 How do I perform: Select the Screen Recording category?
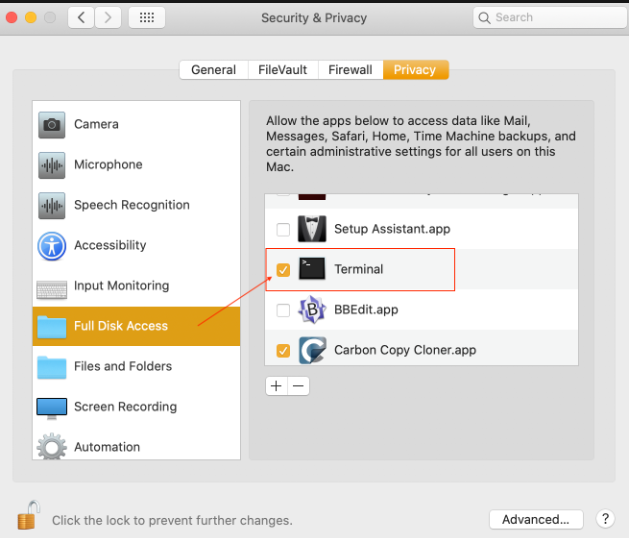(136, 407)
